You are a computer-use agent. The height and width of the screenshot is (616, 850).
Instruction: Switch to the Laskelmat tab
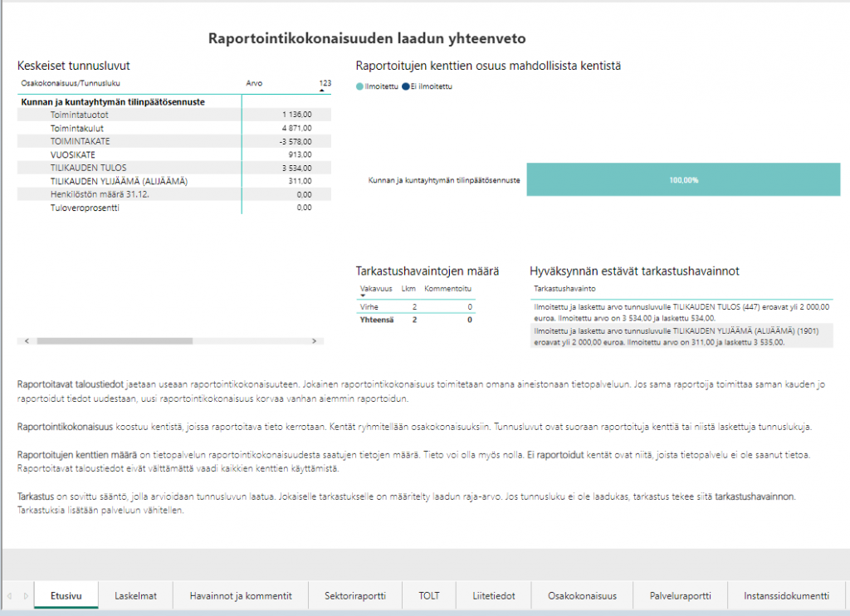click(x=135, y=595)
